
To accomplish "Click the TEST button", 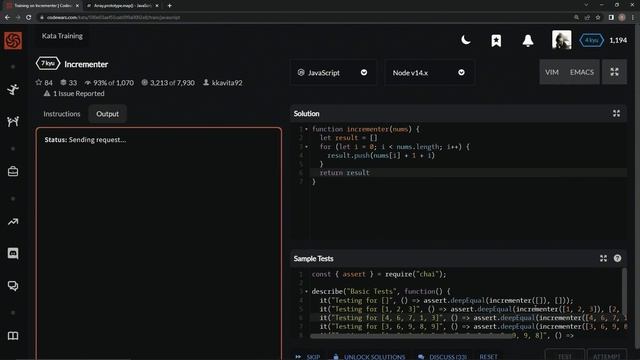I will [x=564, y=355].
